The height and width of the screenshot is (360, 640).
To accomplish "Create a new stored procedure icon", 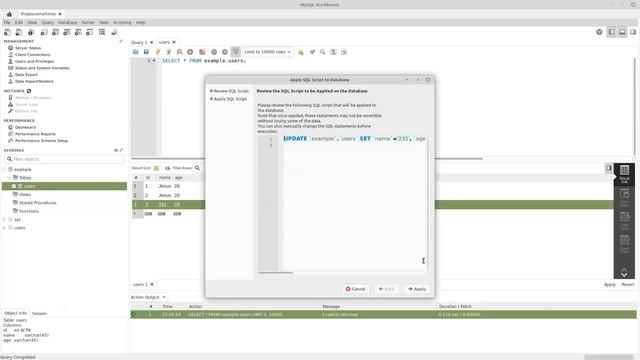I will (78, 32).
